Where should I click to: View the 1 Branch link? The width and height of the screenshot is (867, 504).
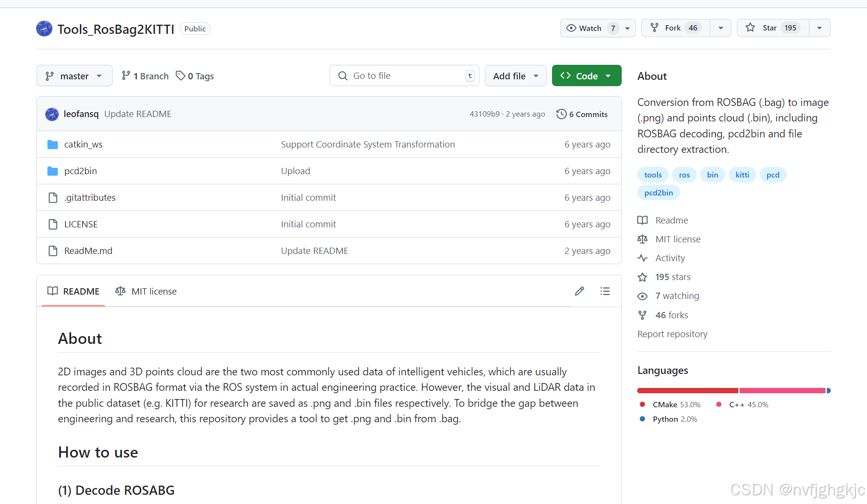pyautogui.click(x=145, y=76)
